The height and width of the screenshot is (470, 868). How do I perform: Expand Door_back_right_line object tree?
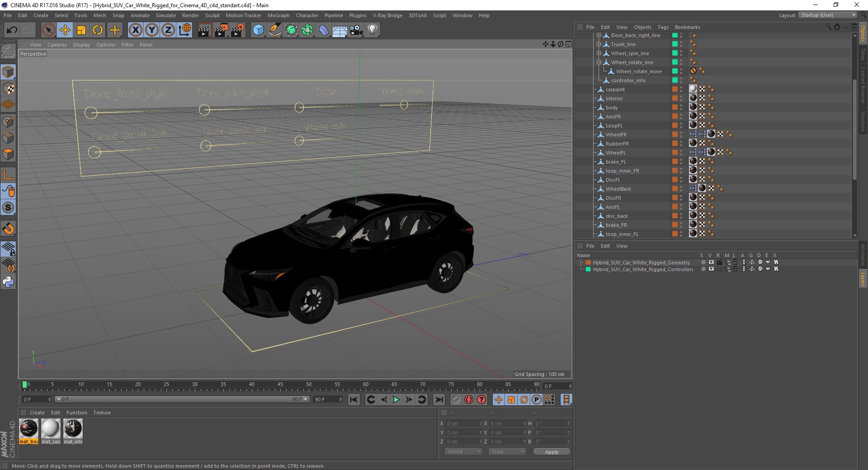pyautogui.click(x=599, y=35)
